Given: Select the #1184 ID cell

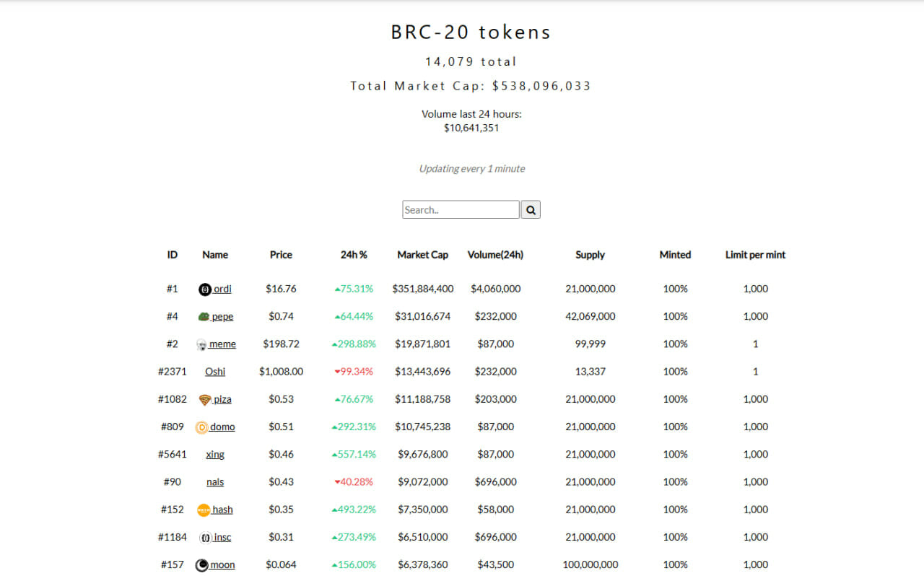Looking at the screenshot, I should [173, 537].
